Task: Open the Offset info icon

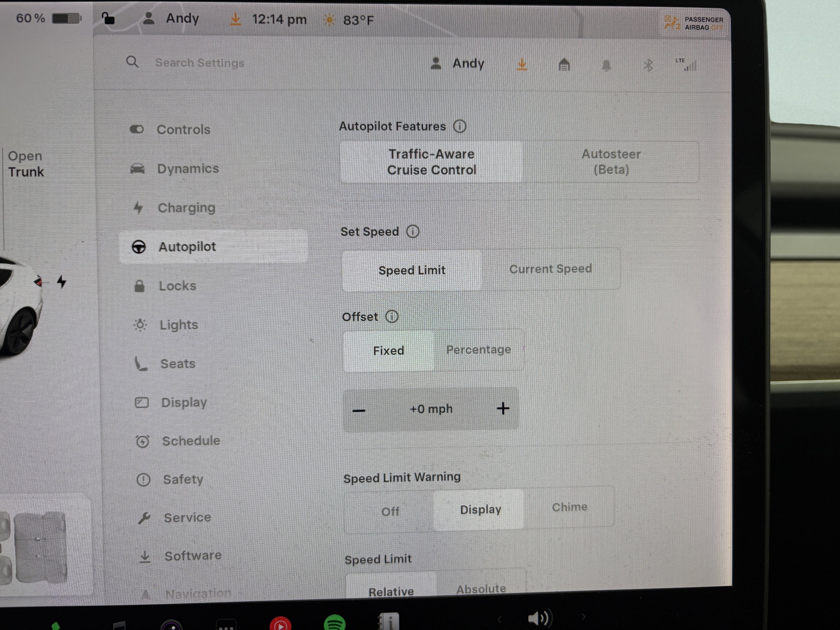Action: tap(392, 316)
